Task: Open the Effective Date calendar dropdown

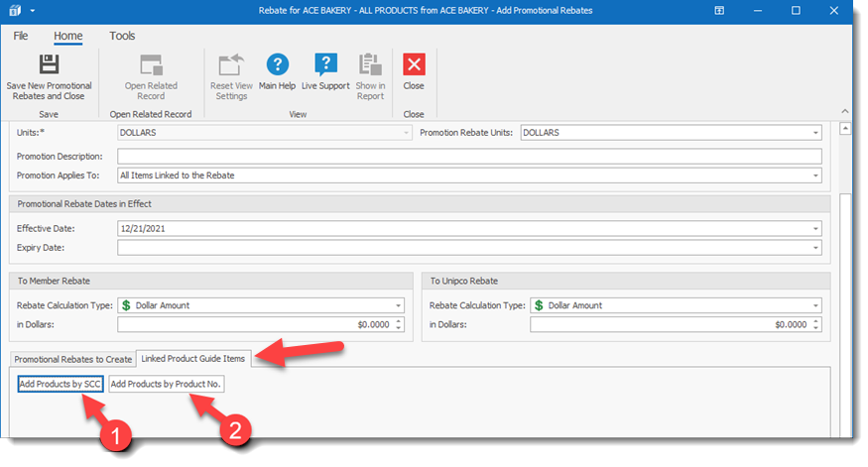Action: 815,228
